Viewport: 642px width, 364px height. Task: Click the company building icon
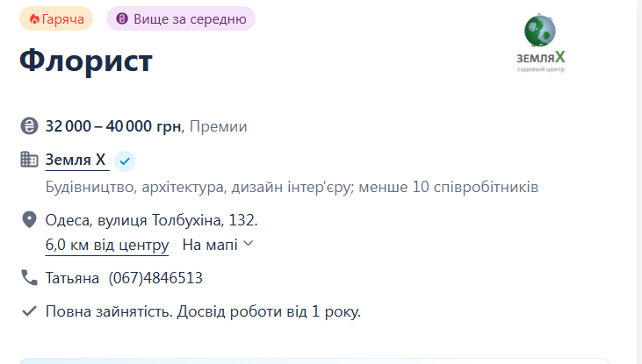29,159
